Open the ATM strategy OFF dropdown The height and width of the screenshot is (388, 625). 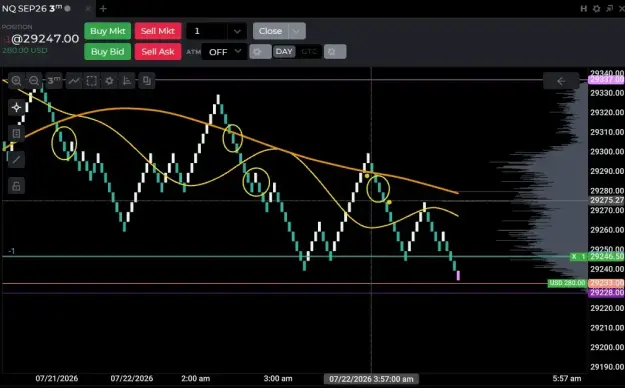pyautogui.click(x=224, y=52)
